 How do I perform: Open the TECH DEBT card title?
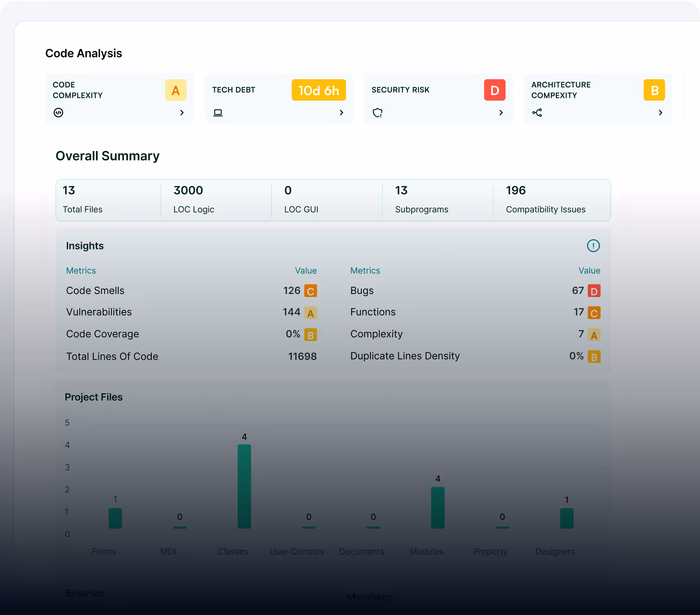coord(234,90)
